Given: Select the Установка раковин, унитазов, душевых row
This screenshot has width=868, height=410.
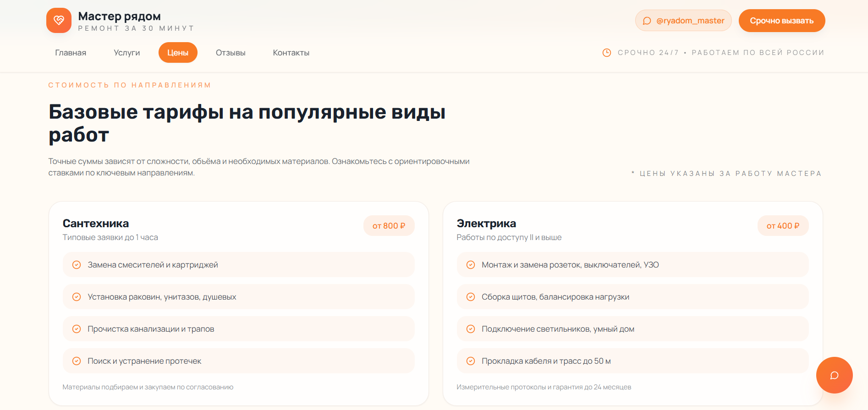Looking at the screenshot, I should pos(238,297).
